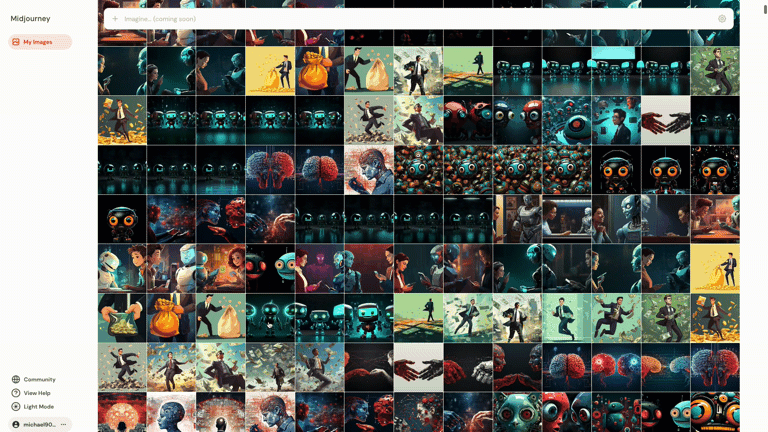768x432 pixels.
Task: Toggle Light Mode in the sidebar
Action: point(38,407)
